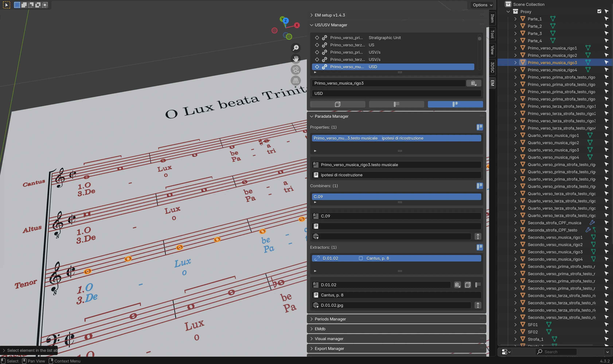Click the icon beside Properties: (1)
The width and height of the screenshot is (613, 364).
tap(479, 127)
